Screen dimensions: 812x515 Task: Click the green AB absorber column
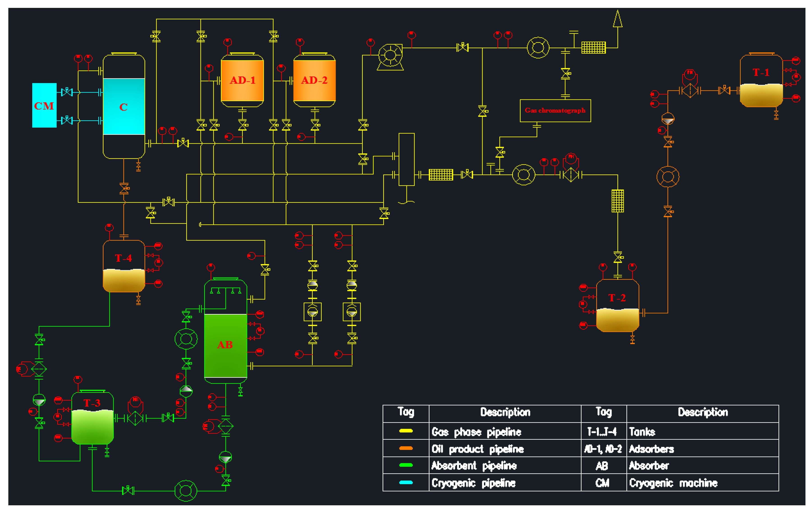[x=225, y=345]
